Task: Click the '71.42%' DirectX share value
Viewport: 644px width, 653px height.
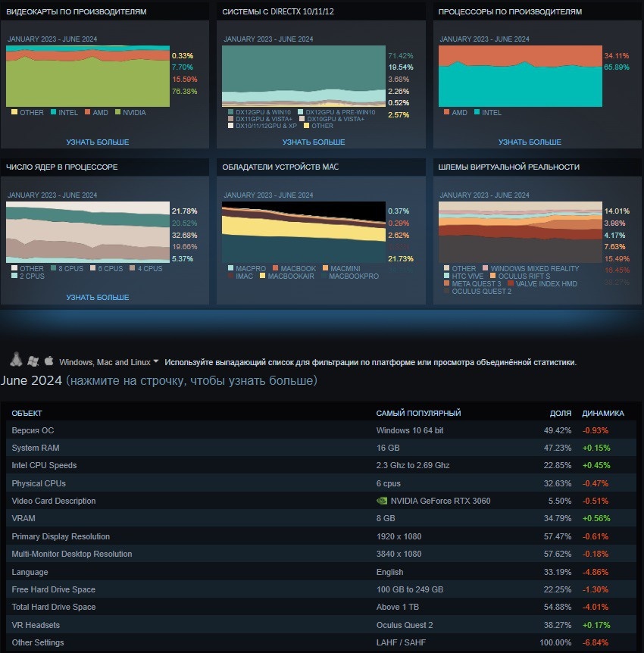Action: (400, 55)
